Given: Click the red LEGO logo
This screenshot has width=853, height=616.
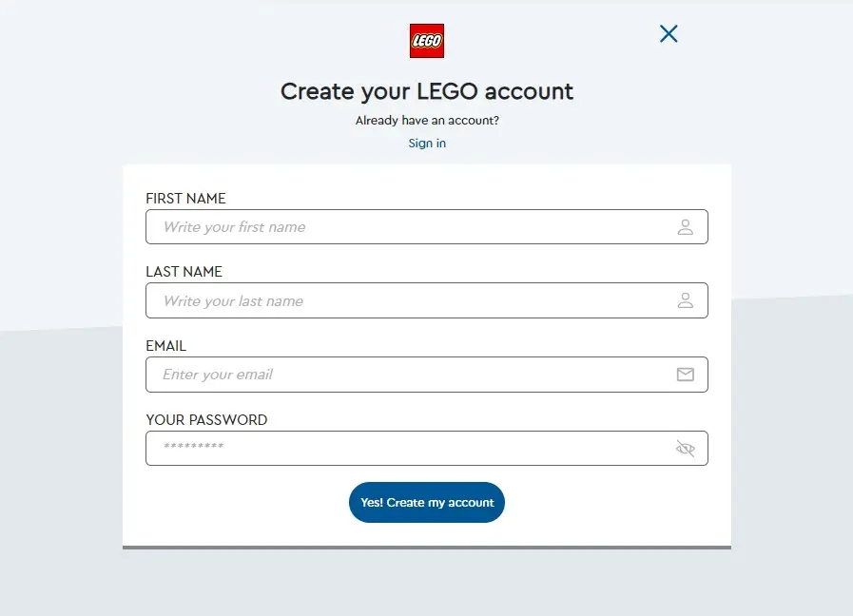Looking at the screenshot, I should pyautogui.click(x=426, y=41).
